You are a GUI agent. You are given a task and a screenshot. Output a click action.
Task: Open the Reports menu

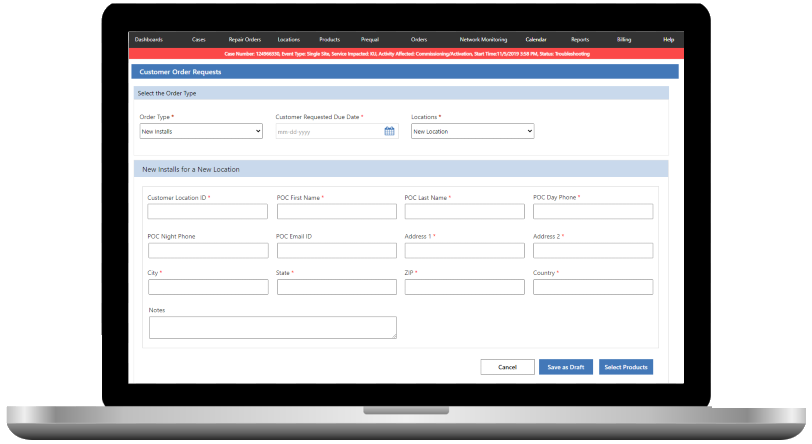click(x=580, y=39)
